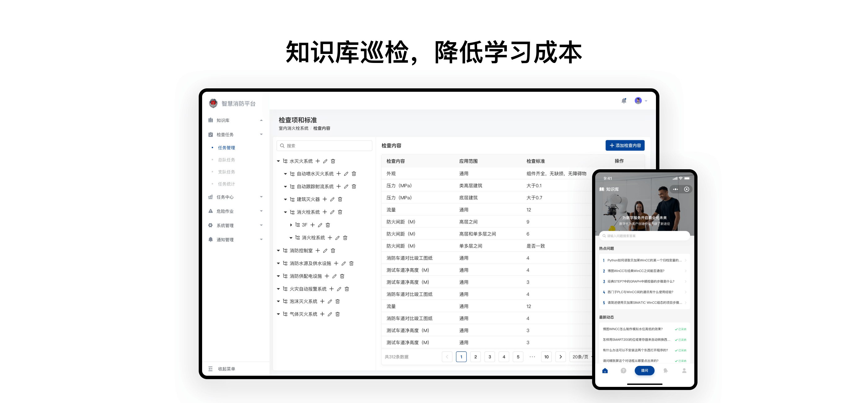Click the 泡沫灭火系统 tree label
The height and width of the screenshot is (403, 868).
(303, 302)
